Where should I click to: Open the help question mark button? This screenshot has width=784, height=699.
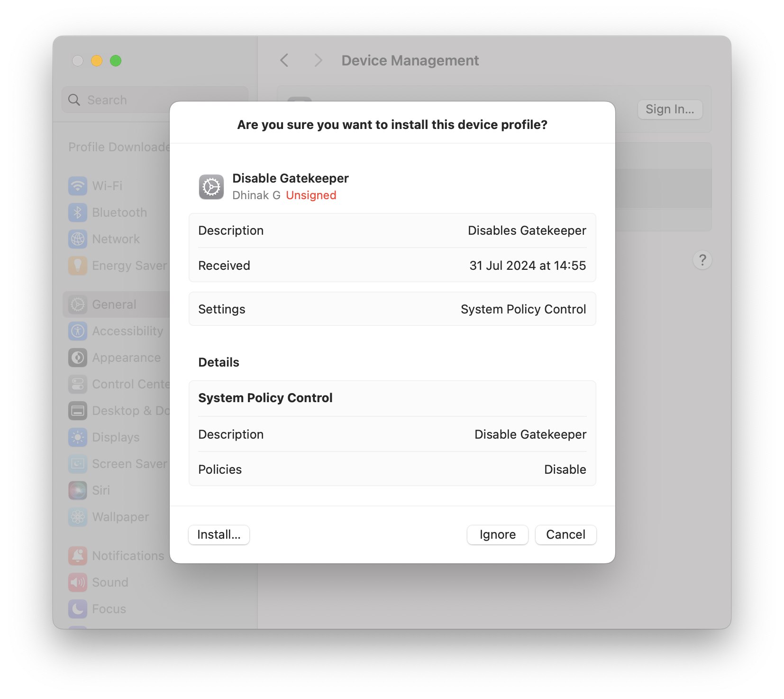click(702, 260)
